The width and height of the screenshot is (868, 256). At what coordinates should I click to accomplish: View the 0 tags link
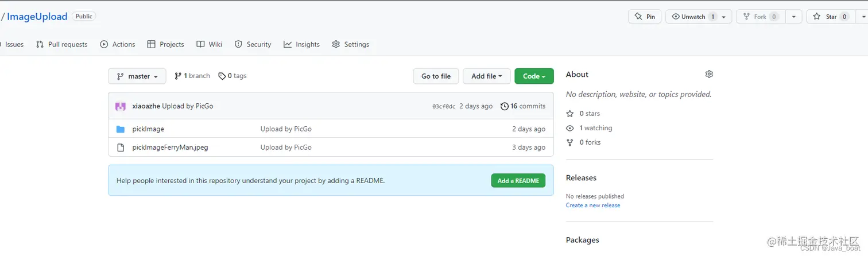pos(232,76)
